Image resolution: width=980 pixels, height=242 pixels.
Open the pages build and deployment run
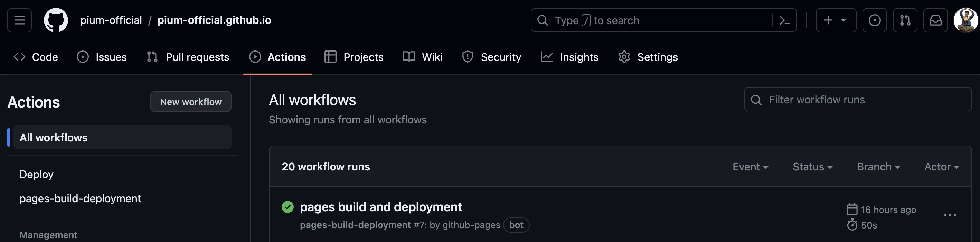pos(380,207)
